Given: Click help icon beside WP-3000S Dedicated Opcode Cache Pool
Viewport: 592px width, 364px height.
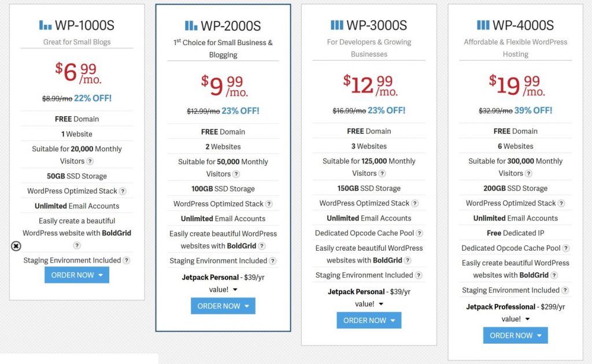Looking at the screenshot, I should (420, 233).
